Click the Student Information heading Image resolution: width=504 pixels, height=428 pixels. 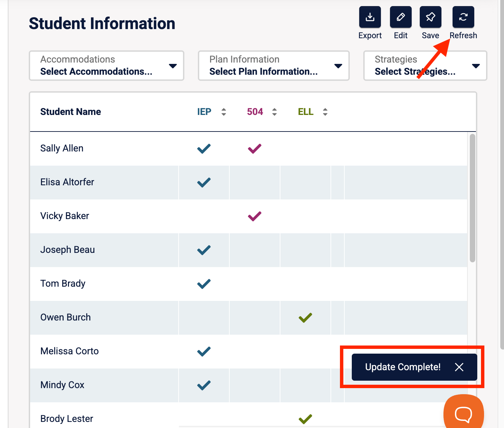102,24
